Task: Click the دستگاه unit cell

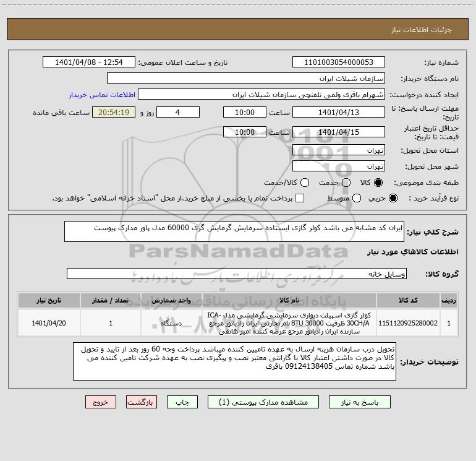Action: point(171,323)
